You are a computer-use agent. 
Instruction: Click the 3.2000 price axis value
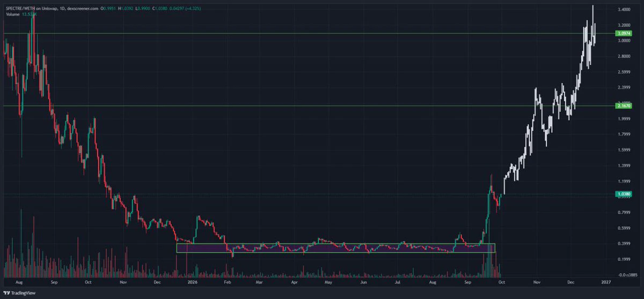click(624, 25)
